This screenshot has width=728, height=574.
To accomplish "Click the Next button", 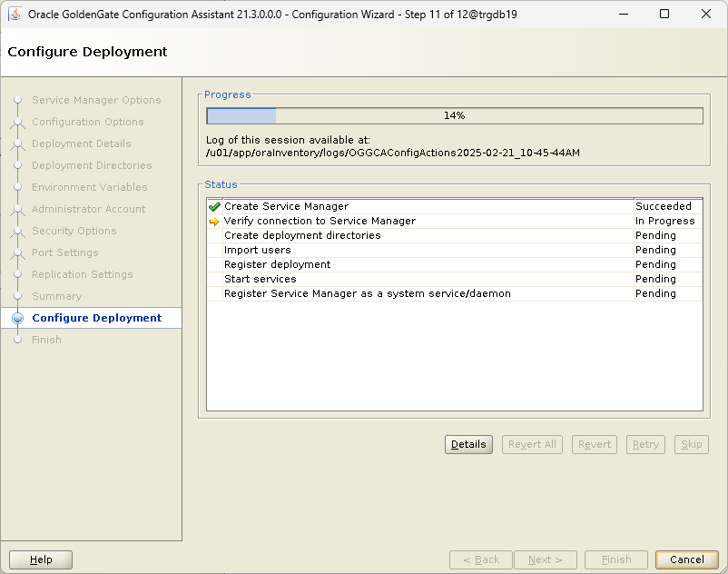I will pos(545,559).
